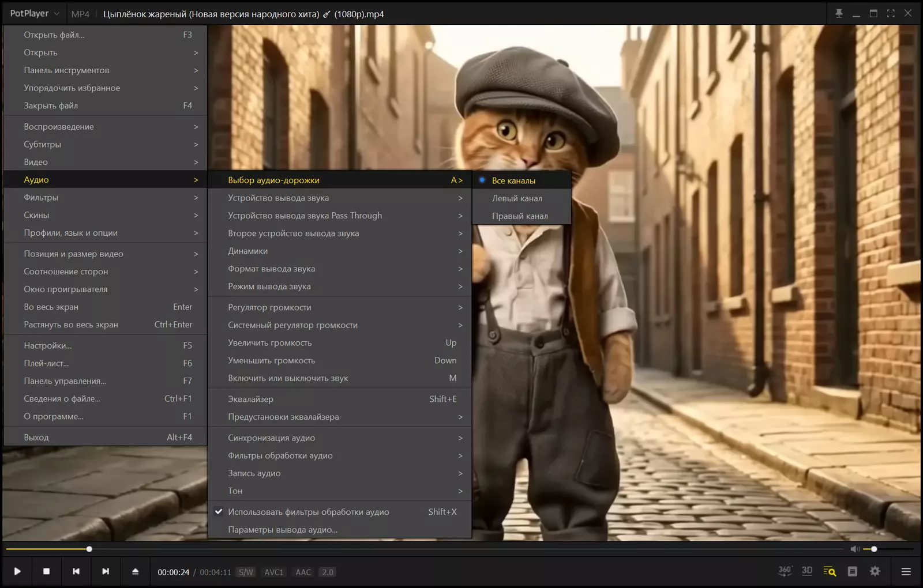Enable 3D video mode icon
This screenshot has height=588, width=923.
(x=807, y=571)
